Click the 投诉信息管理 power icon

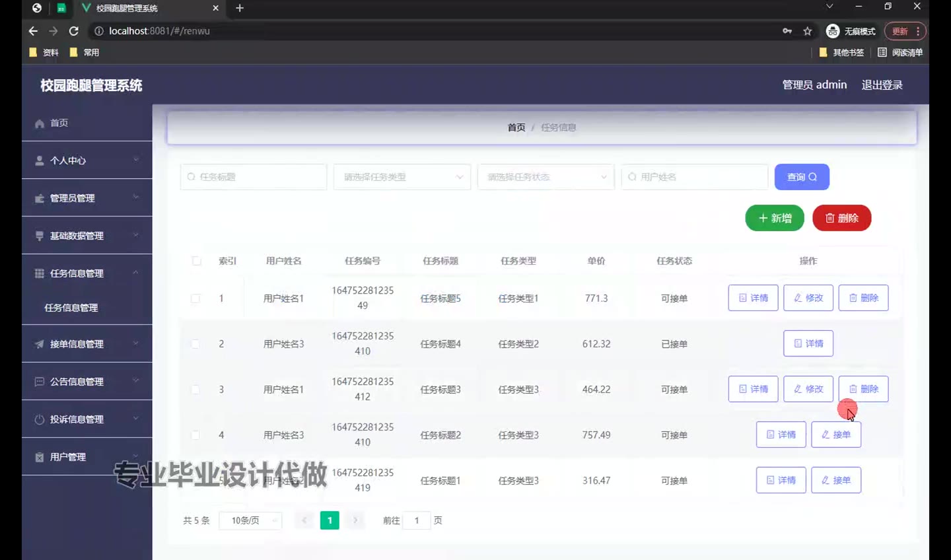click(40, 419)
